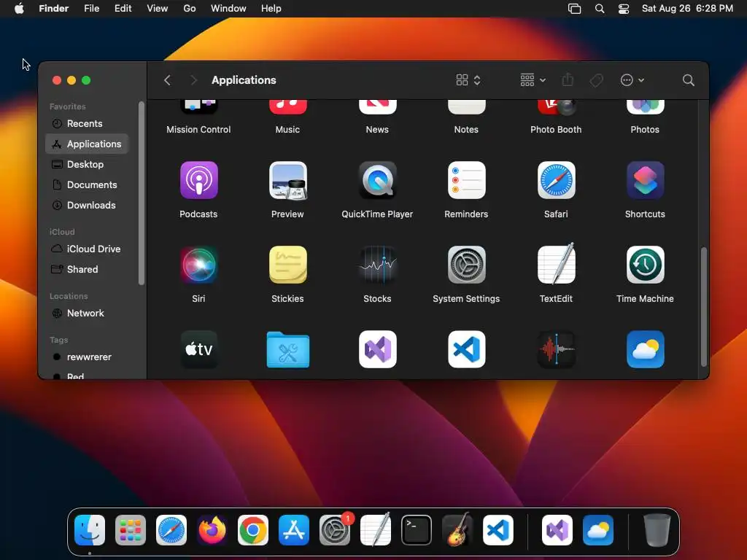This screenshot has height=560, width=747.
Task: Select the QuickTime Player icon
Action: [377, 180]
